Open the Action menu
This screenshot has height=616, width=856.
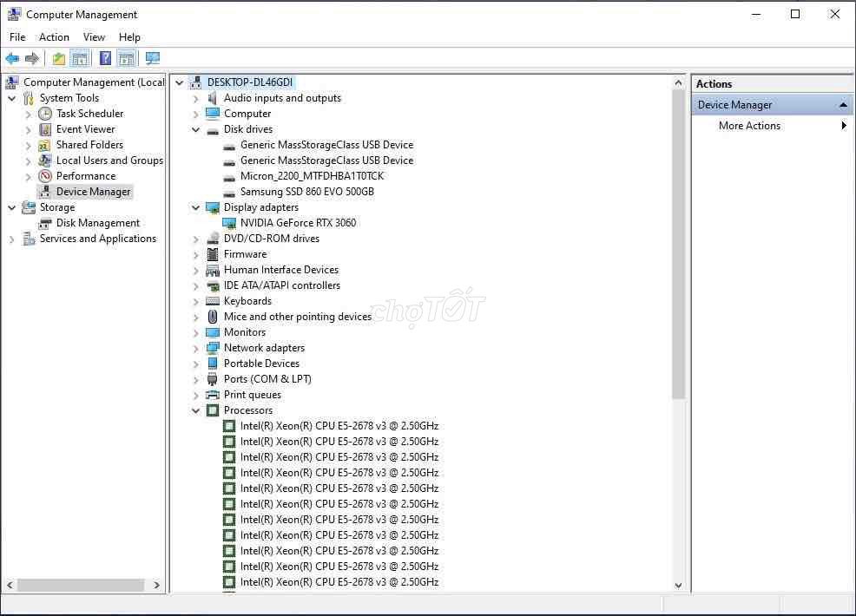pyautogui.click(x=54, y=37)
